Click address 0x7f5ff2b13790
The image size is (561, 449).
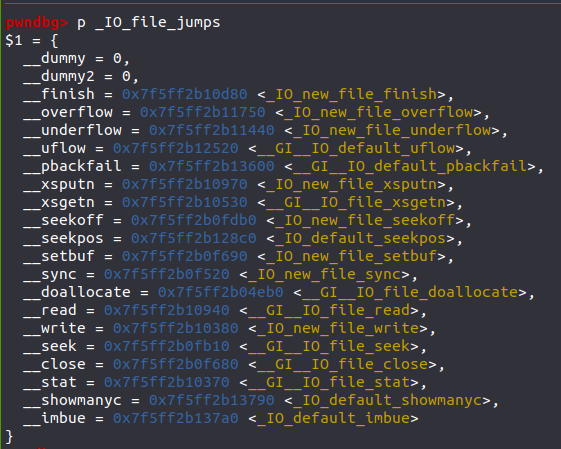(211, 400)
